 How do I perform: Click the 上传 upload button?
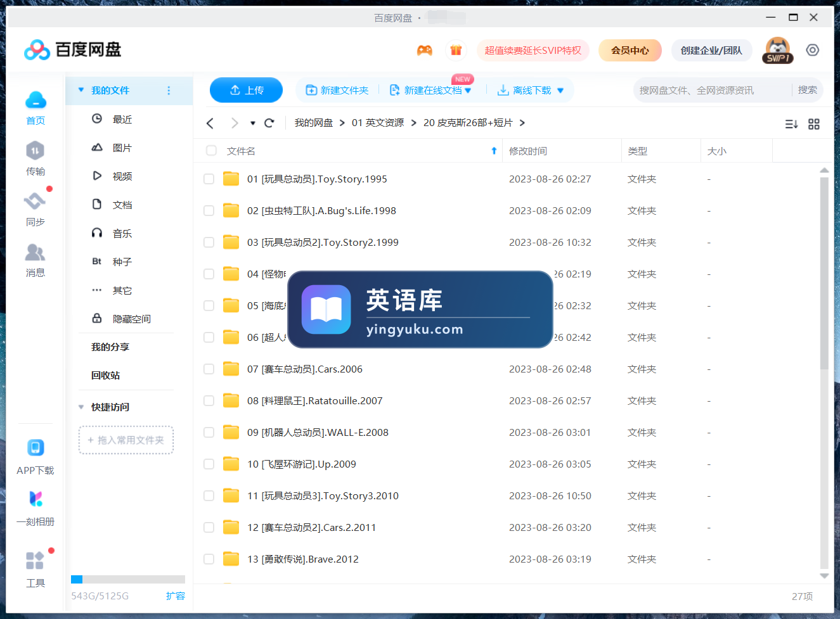pos(246,90)
